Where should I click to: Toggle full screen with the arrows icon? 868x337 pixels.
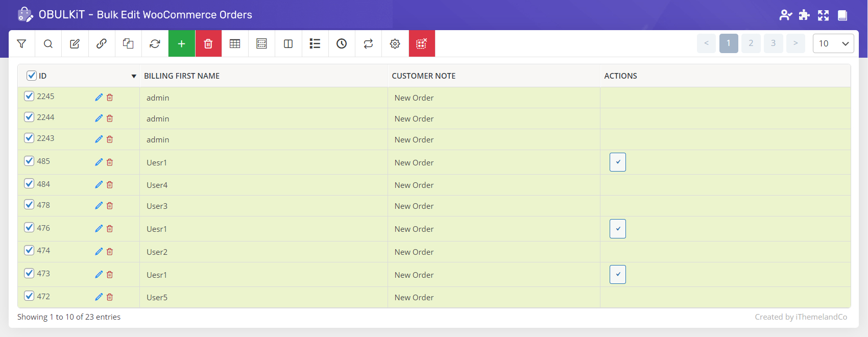[x=823, y=15]
